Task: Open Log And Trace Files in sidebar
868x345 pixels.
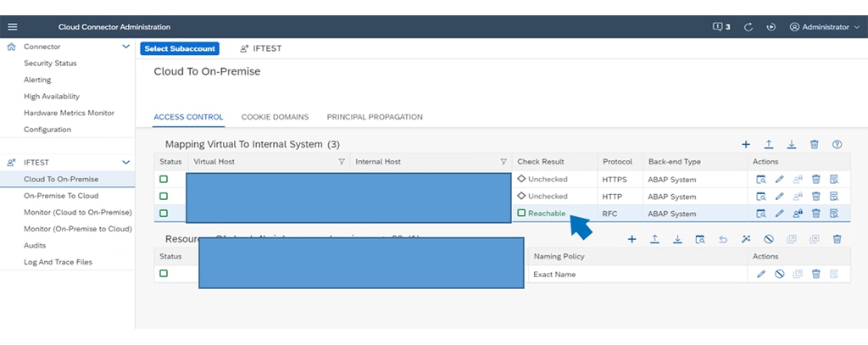Action: [x=58, y=262]
